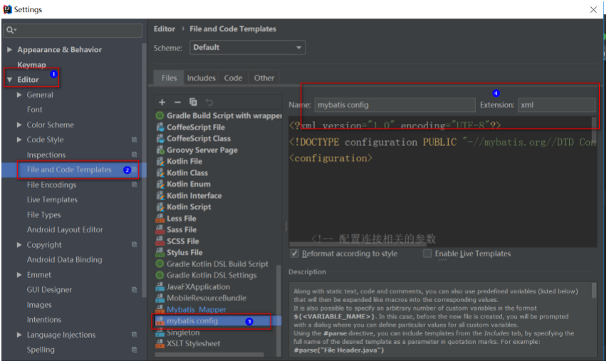
Task: Expand Appearance & Behavior section
Action: [10, 50]
